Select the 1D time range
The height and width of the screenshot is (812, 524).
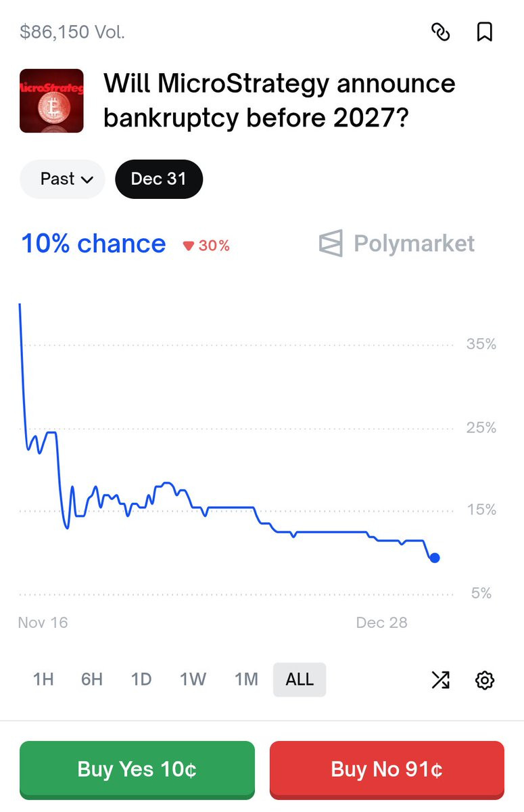(141, 679)
